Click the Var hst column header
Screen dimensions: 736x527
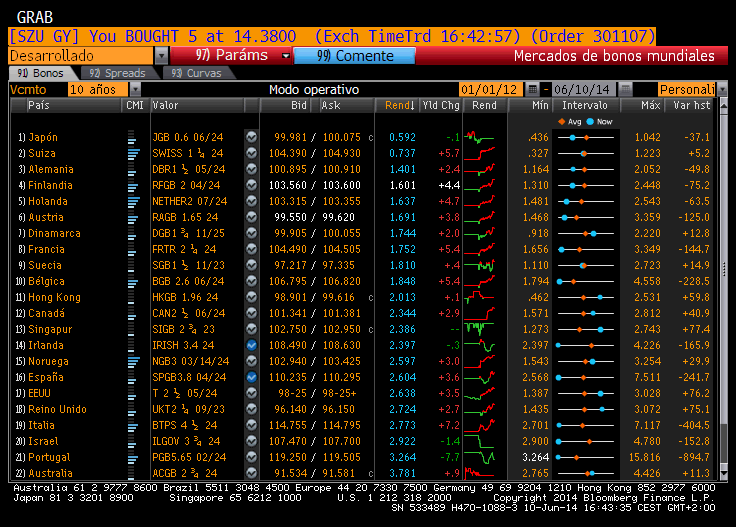pyautogui.click(x=691, y=106)
